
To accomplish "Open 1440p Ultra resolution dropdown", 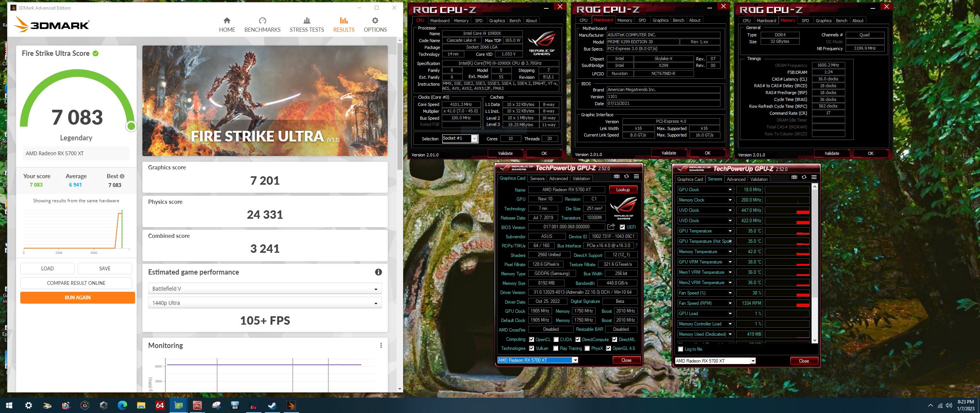I will click(265, 303).
